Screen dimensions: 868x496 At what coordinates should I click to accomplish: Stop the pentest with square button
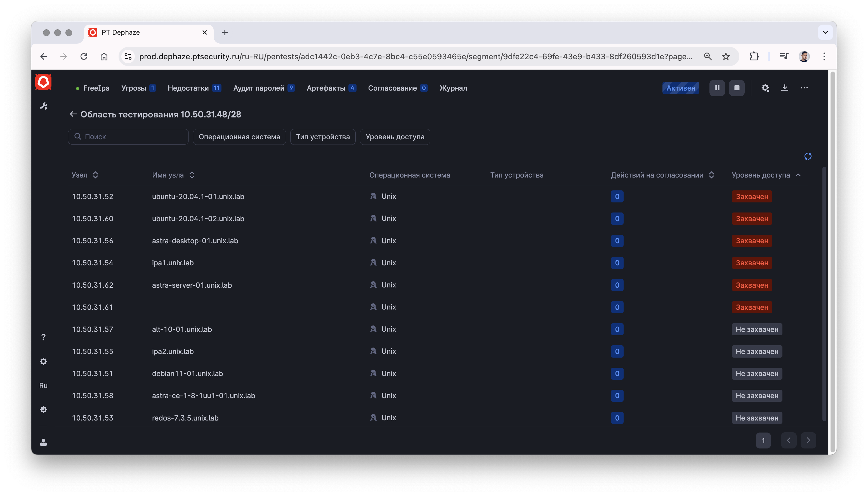coord(737,88)
